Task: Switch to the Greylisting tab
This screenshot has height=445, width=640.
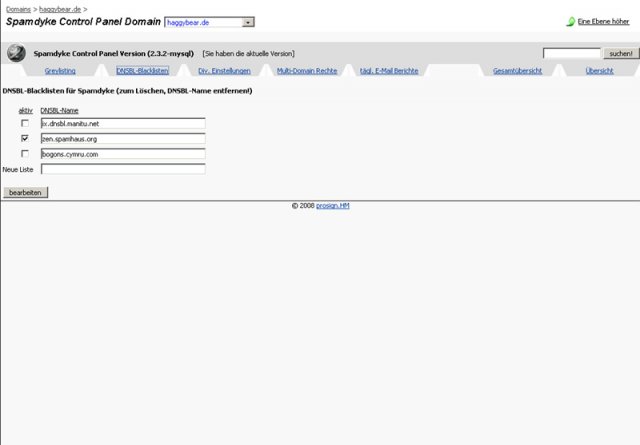Action: [60, 71]
